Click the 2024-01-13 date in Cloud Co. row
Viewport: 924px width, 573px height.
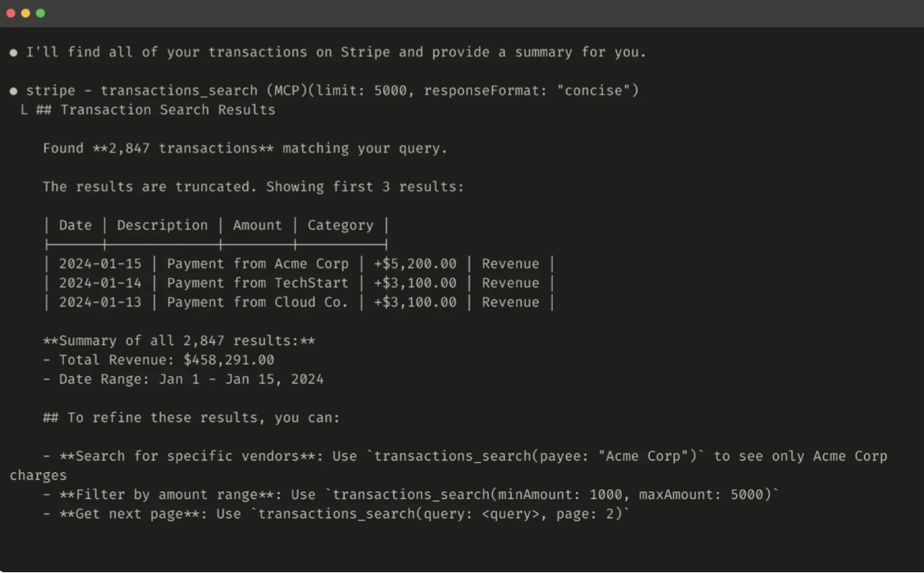(100, 303)
